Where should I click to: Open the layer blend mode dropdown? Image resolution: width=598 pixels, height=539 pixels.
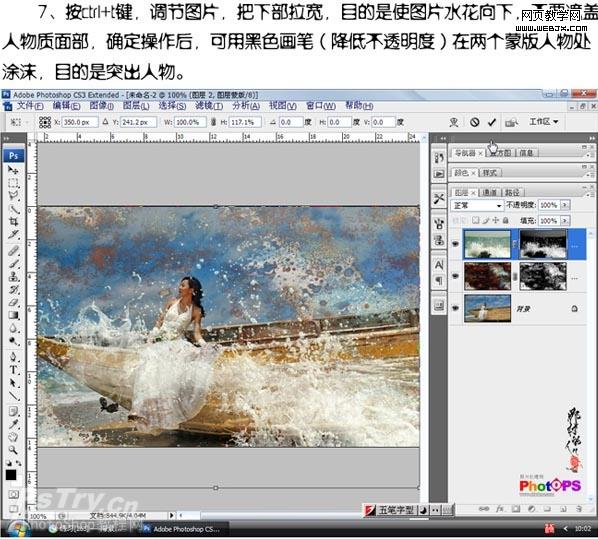coord(477,206)
